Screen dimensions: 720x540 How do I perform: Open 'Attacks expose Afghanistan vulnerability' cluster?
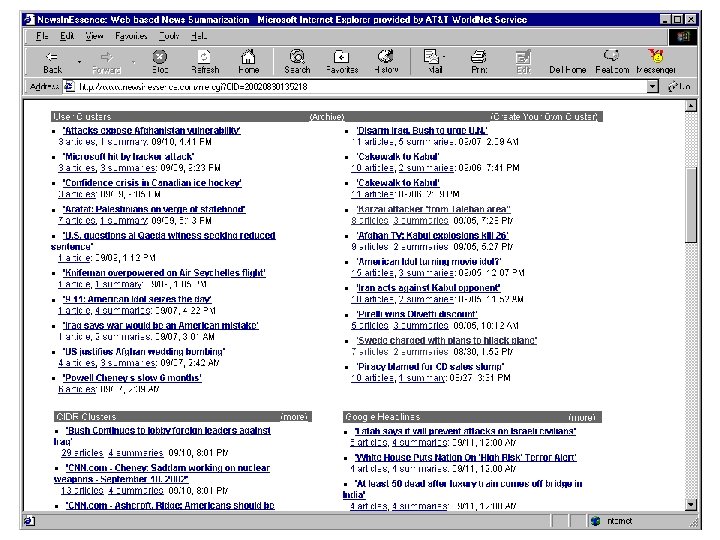(x=152, y=130)
